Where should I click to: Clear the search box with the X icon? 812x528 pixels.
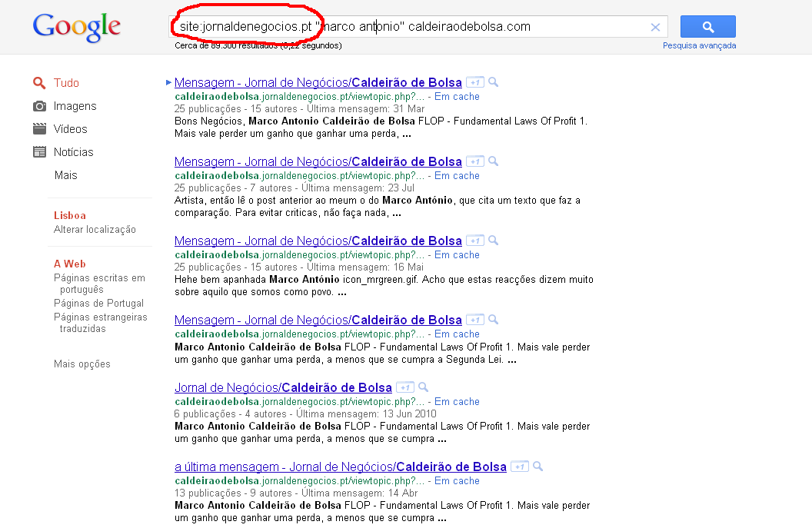click(655, 27)
